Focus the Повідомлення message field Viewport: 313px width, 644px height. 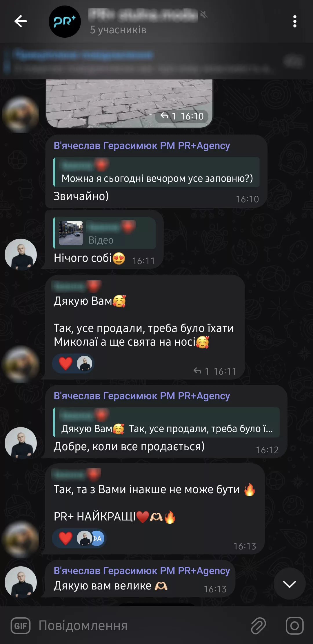point(142,625)
